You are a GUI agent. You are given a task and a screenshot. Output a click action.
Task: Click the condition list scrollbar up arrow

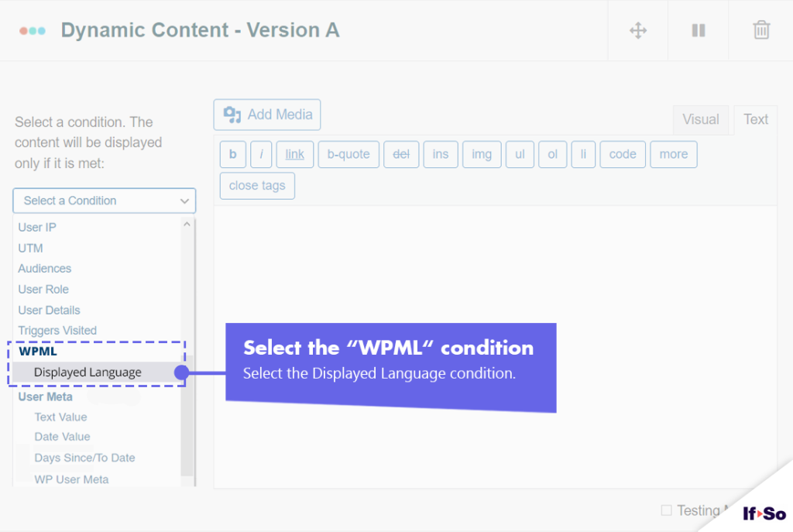point(187,225)
